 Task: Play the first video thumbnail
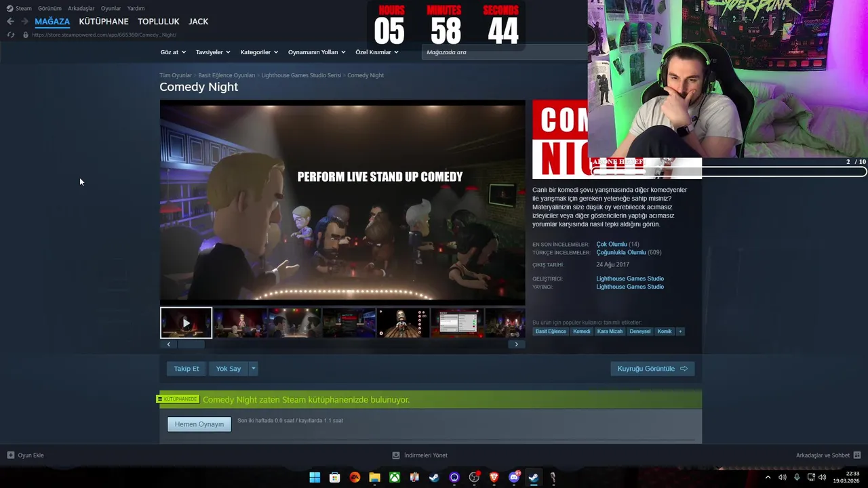coord(186,323)
